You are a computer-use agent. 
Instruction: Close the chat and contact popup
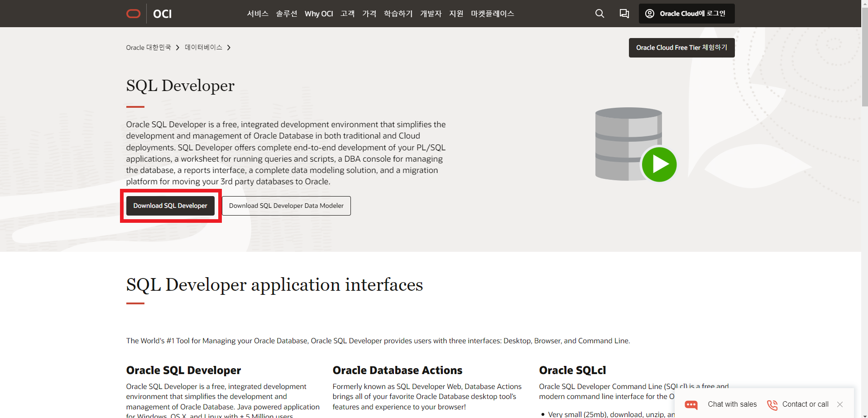[840, 404]
